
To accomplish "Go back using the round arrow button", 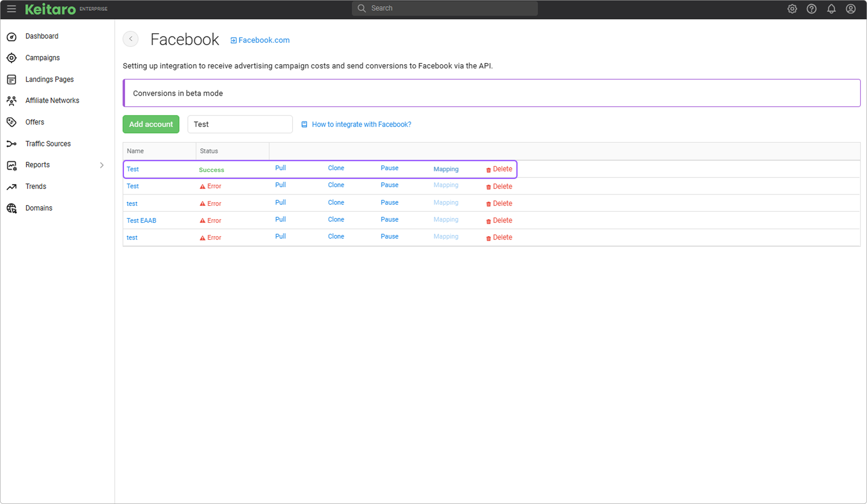I will click(x=130, y=39).
